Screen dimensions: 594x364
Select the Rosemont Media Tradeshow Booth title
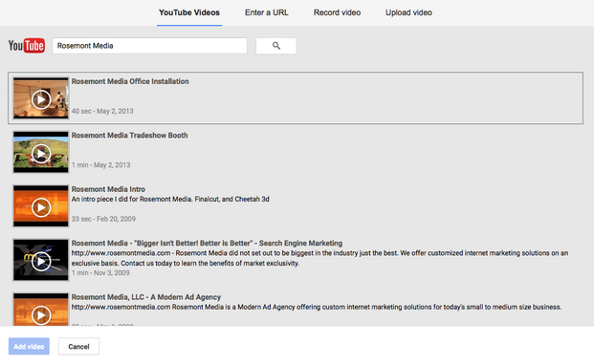point(129,135)
